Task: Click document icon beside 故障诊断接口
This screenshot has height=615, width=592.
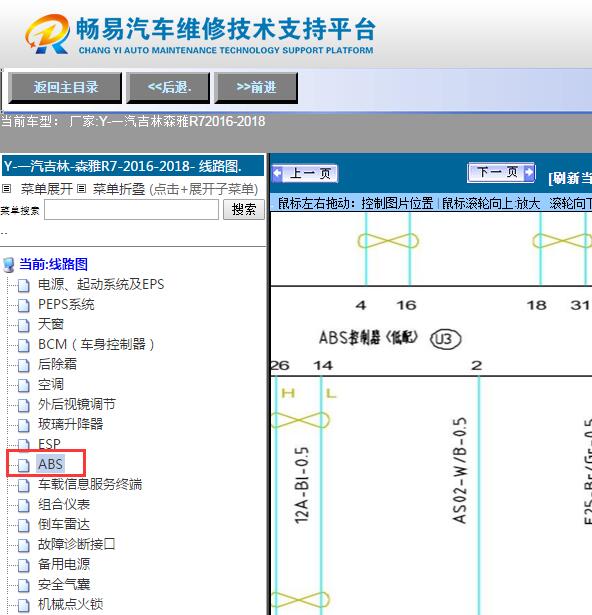Action: (24, 546)
